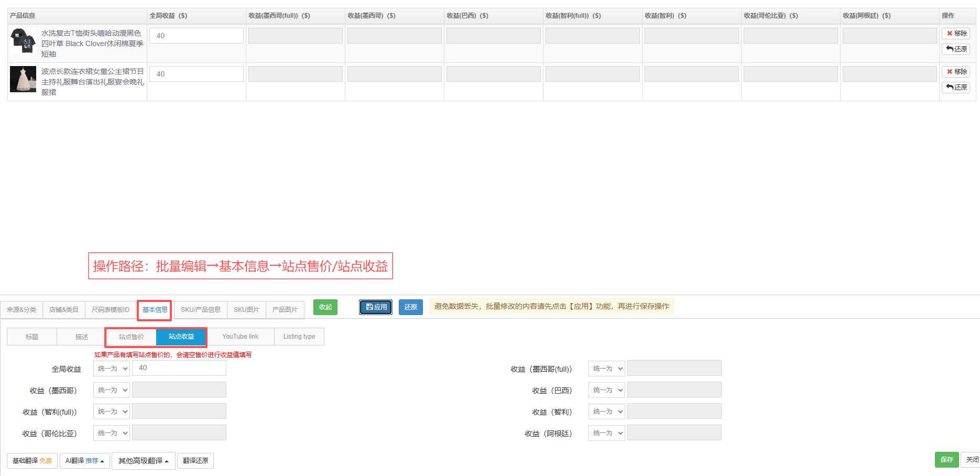Click the green 保存 save button
The width and height of the screenshot is (980, 476).
click(x=946, y=460)
